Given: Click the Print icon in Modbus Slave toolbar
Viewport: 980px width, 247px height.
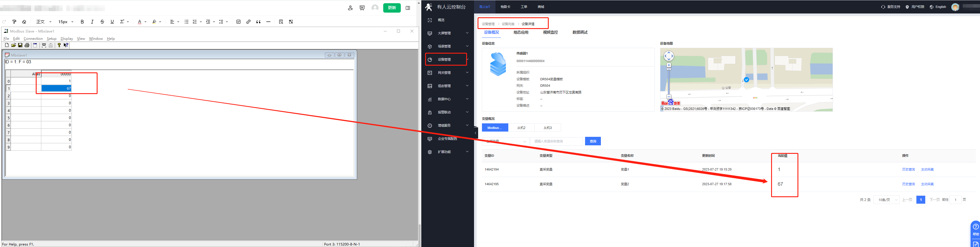Looking at the screenshot, I should tap(27, 45).
